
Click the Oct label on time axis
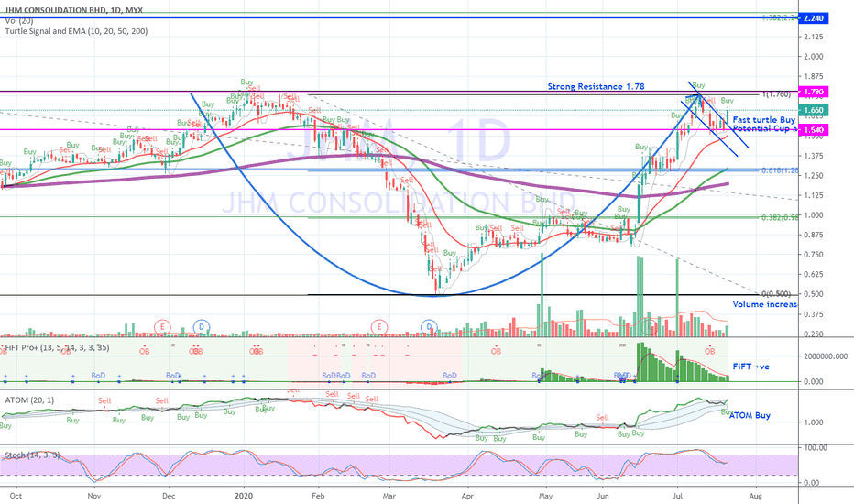pos(16,496)
